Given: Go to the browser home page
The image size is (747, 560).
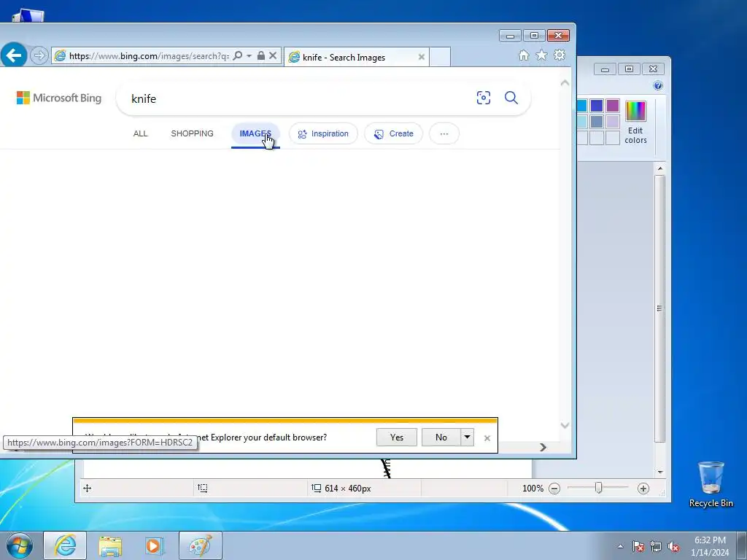Looking at the screenshot, I should (524, 55).
